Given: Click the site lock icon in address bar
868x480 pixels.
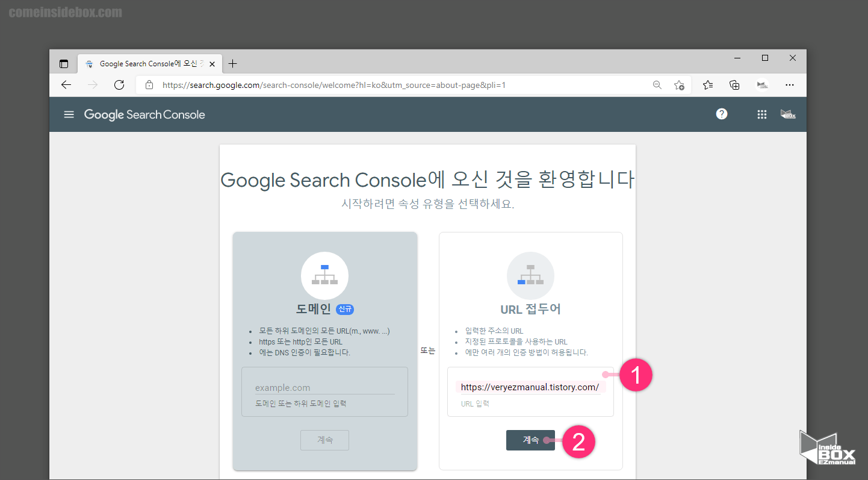Looking at the screenshot, I should tap(149, 85).
